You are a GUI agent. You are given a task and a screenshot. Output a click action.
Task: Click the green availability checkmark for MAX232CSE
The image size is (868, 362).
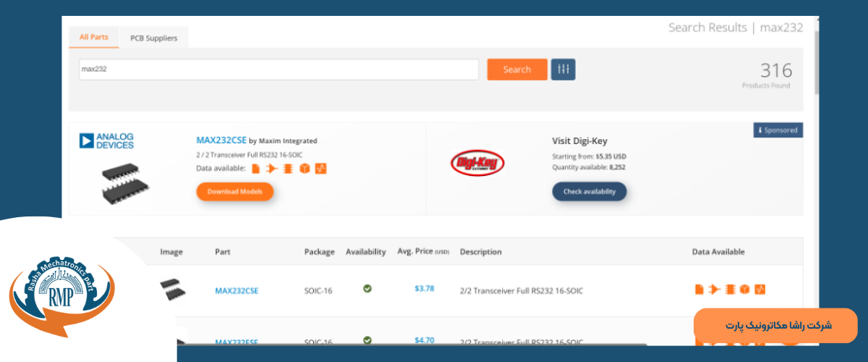[x=367, y=289]
